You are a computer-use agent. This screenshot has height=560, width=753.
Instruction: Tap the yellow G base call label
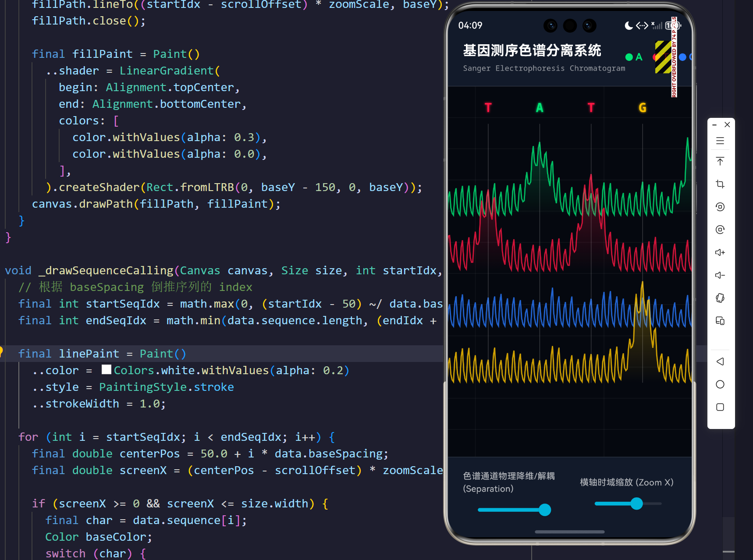[643, 108]
